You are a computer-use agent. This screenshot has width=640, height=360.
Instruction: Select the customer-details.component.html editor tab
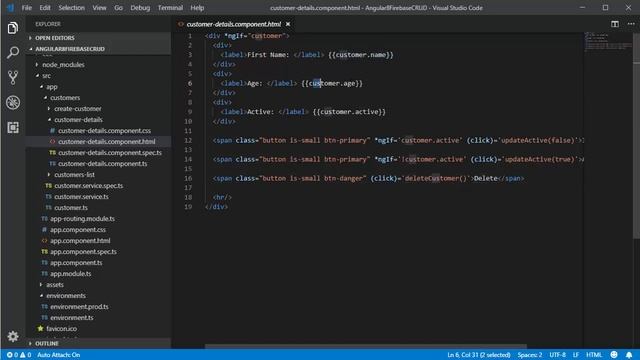point(233,24)
